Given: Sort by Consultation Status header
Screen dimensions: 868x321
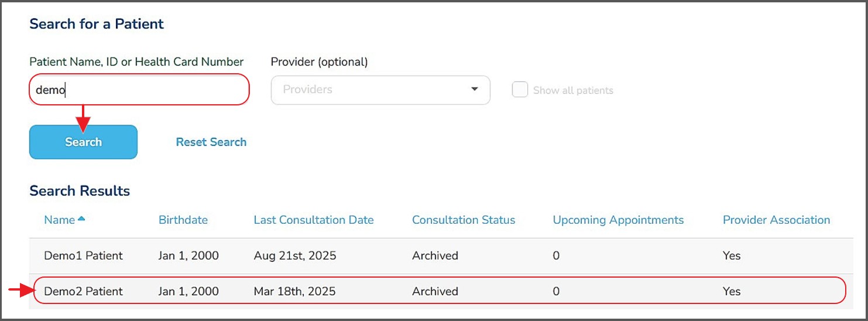Looking at the screenshot, I should point(463,220).
